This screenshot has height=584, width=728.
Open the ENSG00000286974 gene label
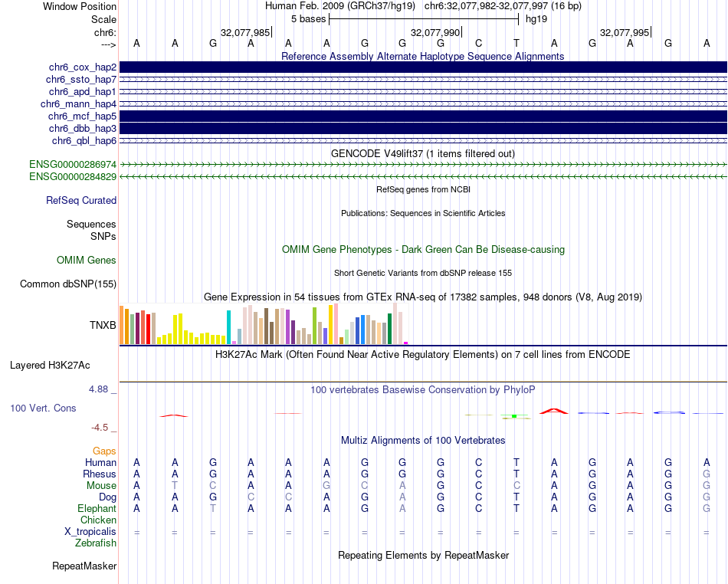tap(73, 165)
